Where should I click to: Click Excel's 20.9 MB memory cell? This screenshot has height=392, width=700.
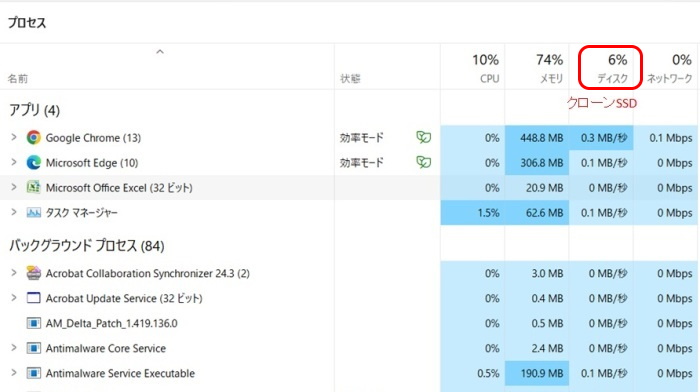[x=537, y=188]
